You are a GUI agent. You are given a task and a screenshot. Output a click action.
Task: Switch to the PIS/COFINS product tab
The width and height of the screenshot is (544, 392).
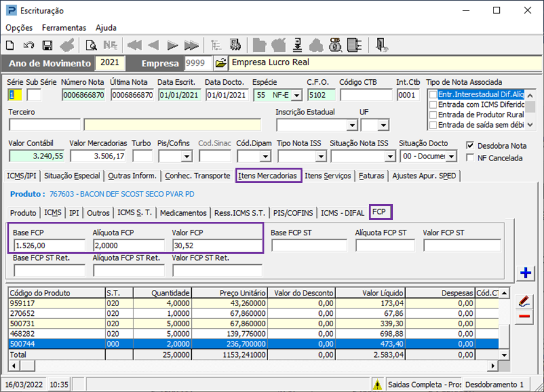tap(293, 213)
